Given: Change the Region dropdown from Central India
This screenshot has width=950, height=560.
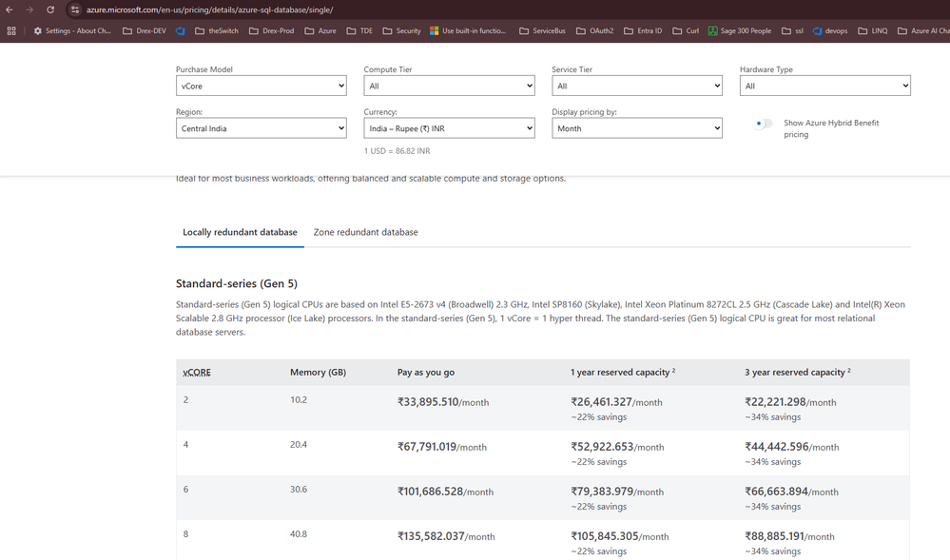Looking at the screenshot, I should 262,128.
